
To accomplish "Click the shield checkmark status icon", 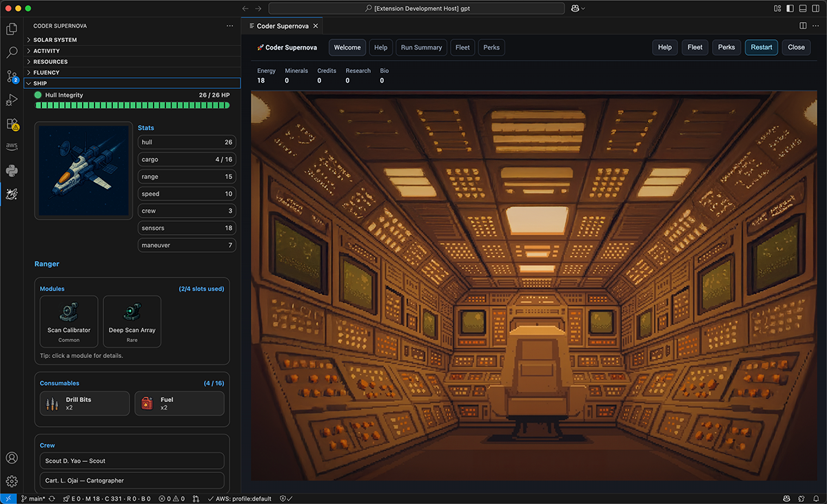I will (x=287, y=498).
